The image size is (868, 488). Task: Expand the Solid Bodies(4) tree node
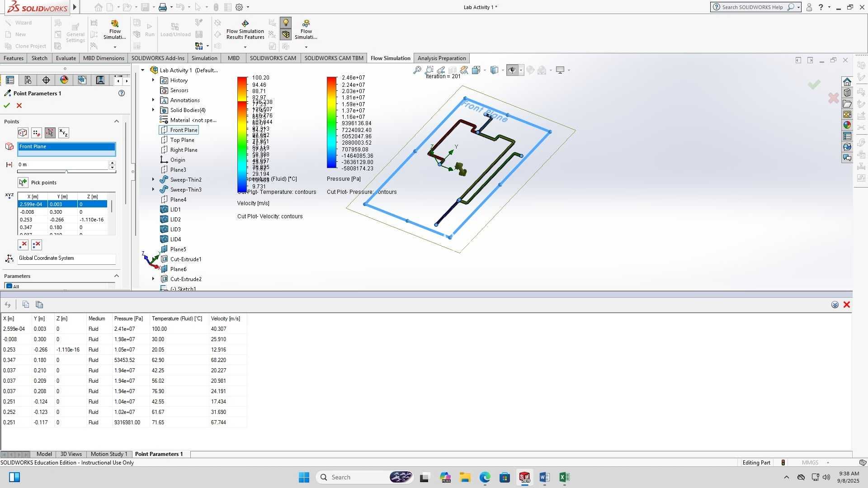coord(153,110)
